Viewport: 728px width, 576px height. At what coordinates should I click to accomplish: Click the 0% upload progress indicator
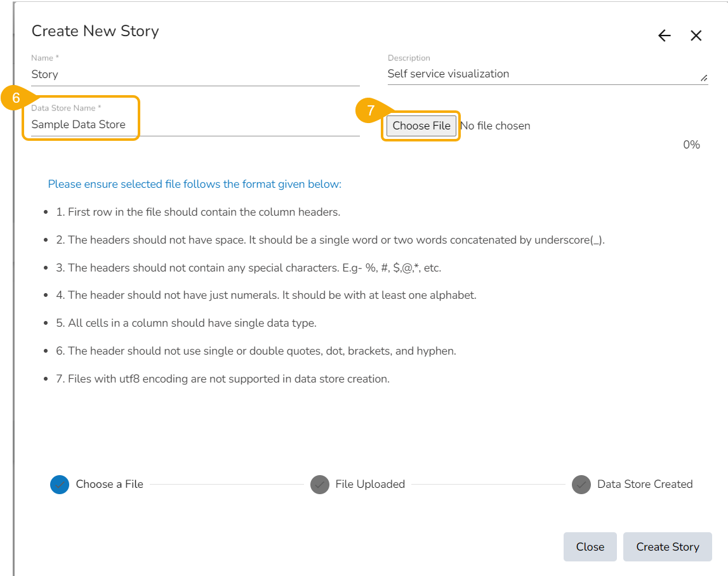(691, 145)
